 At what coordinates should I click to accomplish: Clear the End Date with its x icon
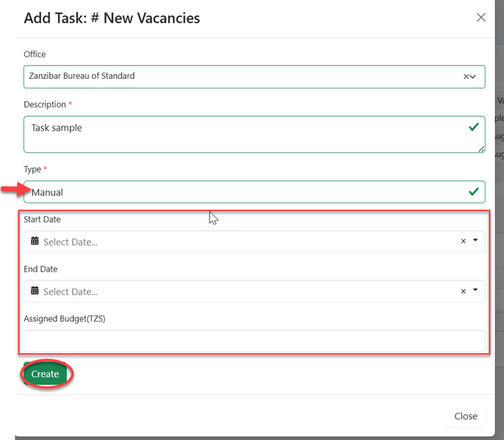[463, 291]
